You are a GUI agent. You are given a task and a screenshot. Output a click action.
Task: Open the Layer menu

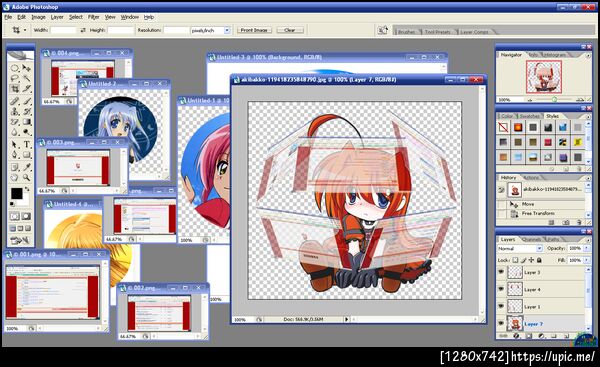(57, 17)
